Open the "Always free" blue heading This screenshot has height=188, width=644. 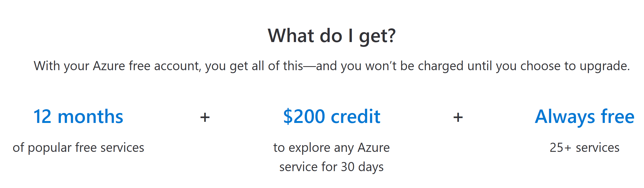click(584, 117)
